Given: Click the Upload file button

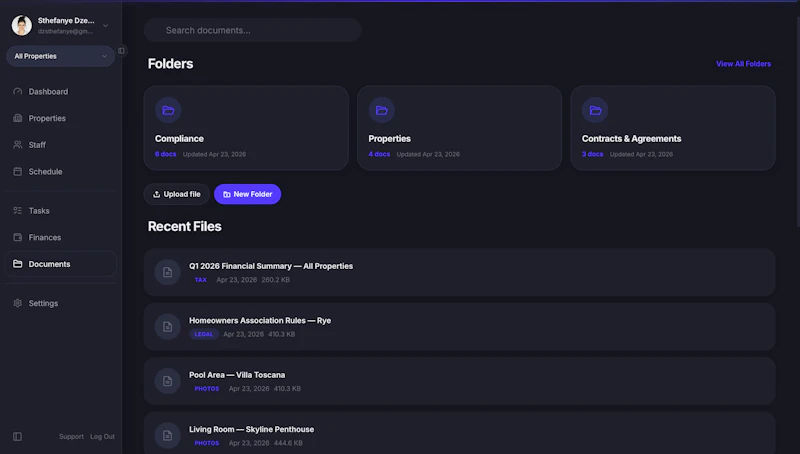Looking at the screenshot, I should point(177,194).
